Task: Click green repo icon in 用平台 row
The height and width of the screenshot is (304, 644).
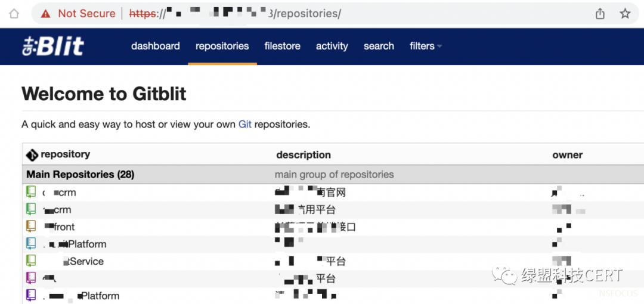Action: (31, 209)
